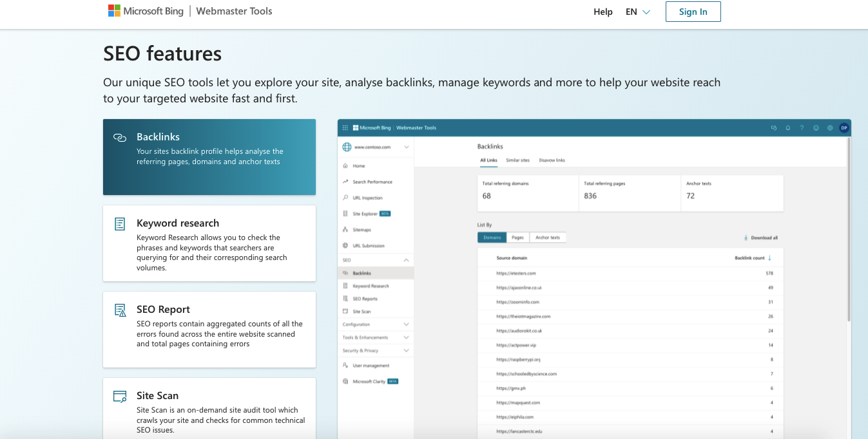
Task: Click URL Inspection magnifier icon in preview
Action: pyautogui.click(x=346, y=198)
